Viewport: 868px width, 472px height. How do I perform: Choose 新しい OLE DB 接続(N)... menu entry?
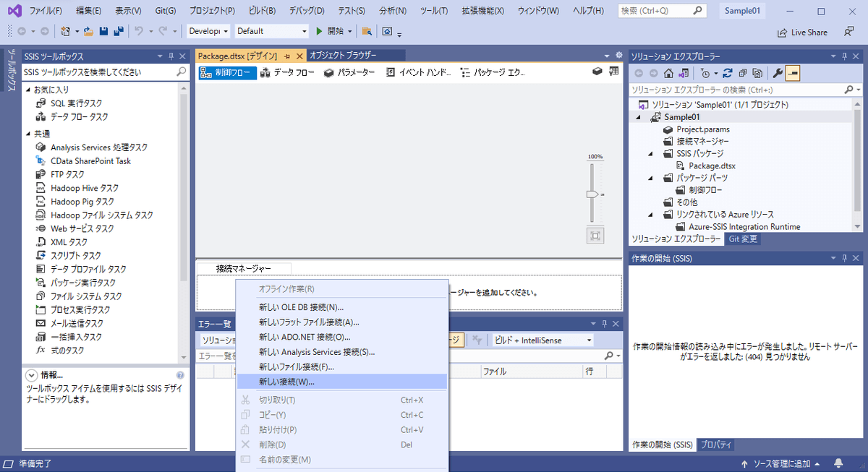pos(341,307)
